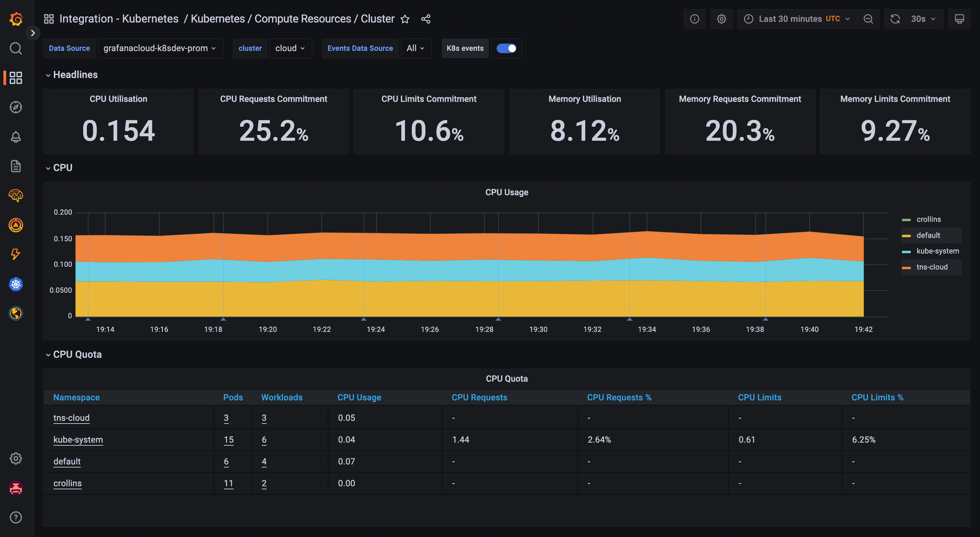Image resolution: width=980 pixels, height=537 pixels.
Task: Open the kube-system namespace link
Action: (x=78, y=440)
